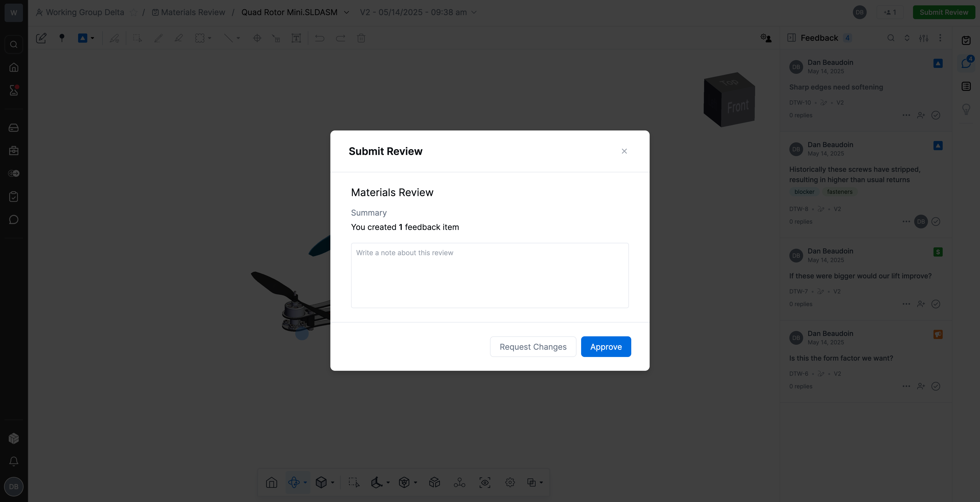
Task: Open the orbit mode dropdown arrow
Action: [305, 483]
